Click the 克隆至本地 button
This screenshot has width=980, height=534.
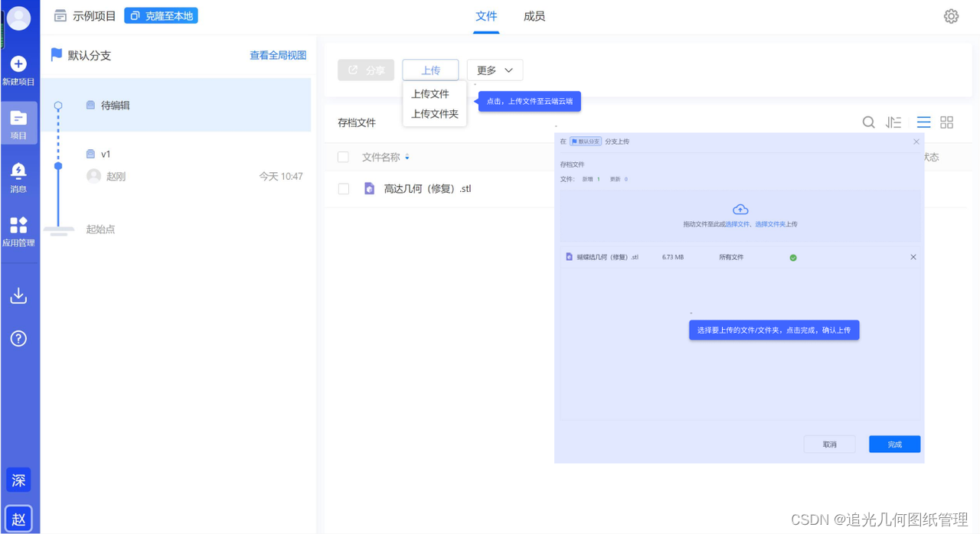coord(161,15)
